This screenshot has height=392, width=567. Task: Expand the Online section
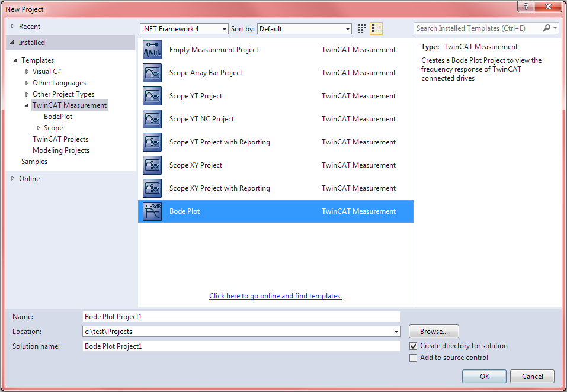tap(13, 178)
